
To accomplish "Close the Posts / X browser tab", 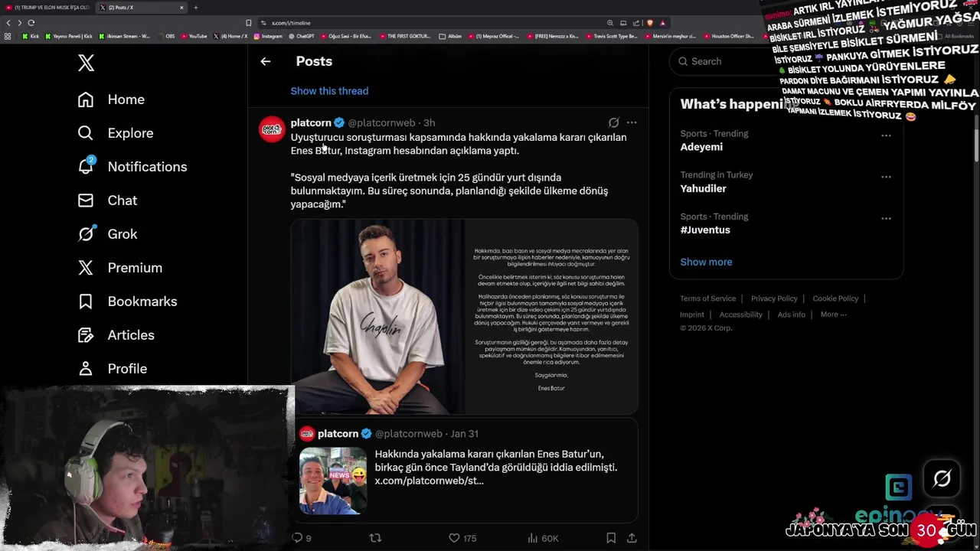I will click(181, 8).
